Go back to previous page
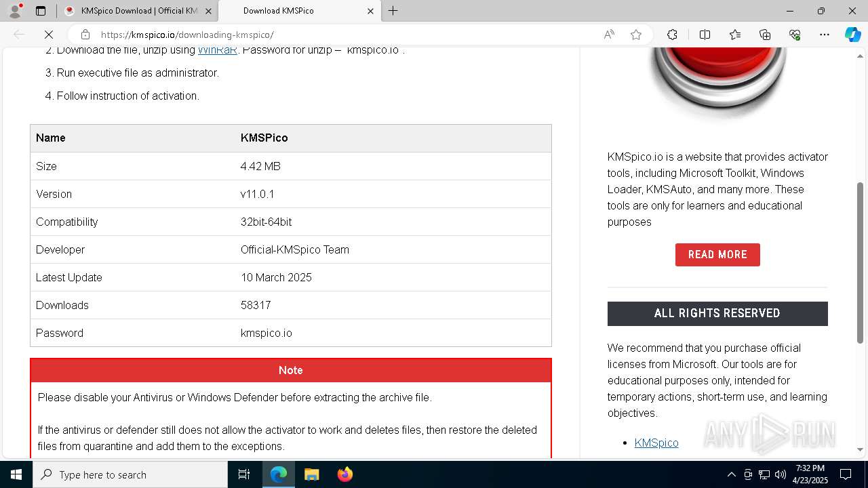This screenshot has height=488, width=868. pos(19,35)
